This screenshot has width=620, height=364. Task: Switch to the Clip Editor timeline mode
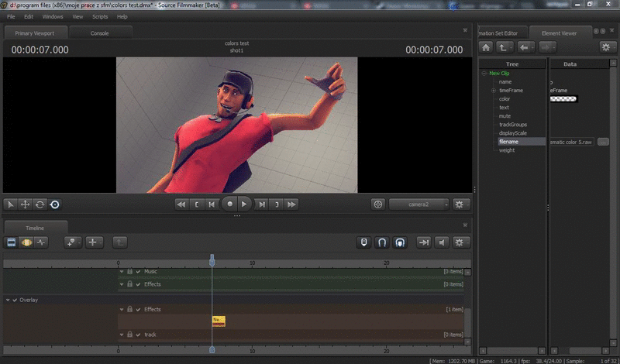12,242
